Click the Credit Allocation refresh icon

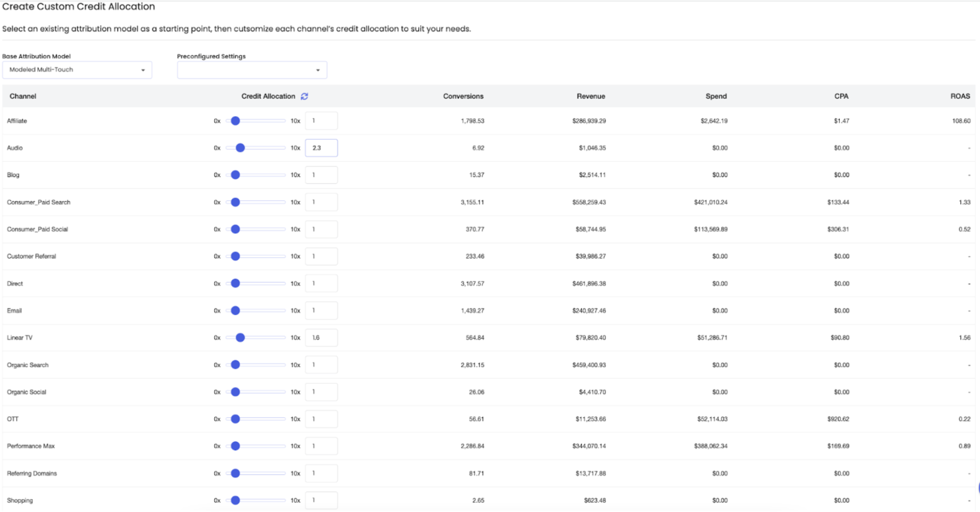[304, 96]
